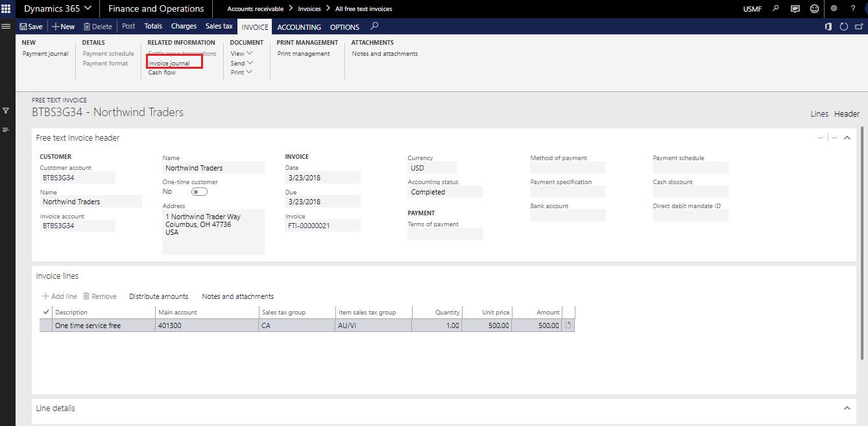Click All free text invoices breadcrumb
Image resolution: width=868 pixels, height=426 pixels.
pos(364,9)
